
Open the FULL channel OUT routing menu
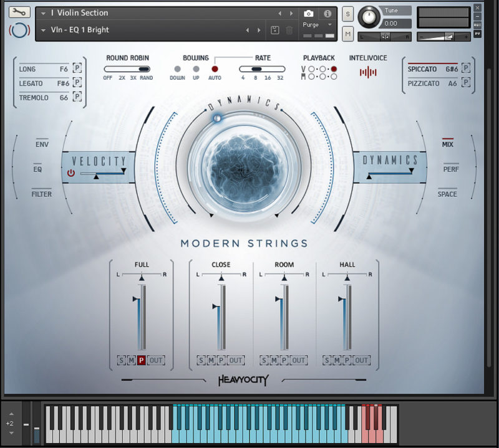pos(156,360)
